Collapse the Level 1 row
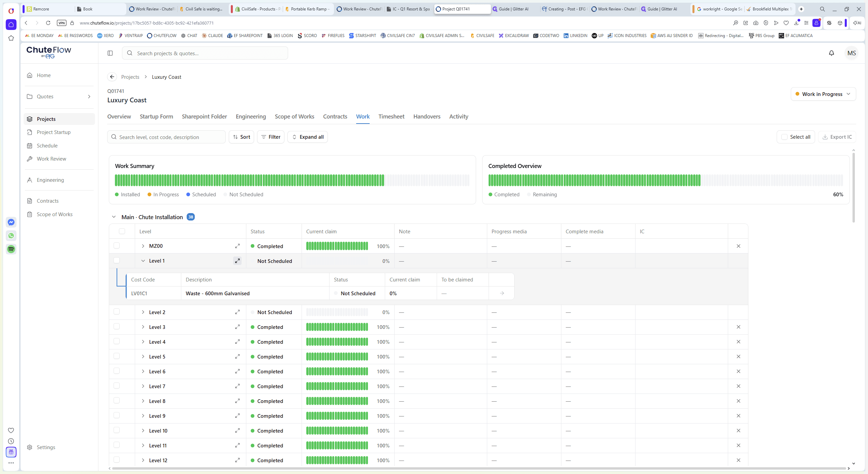This screenshot has width=868, height=474. pyautogui.click(x=143, y=261)
